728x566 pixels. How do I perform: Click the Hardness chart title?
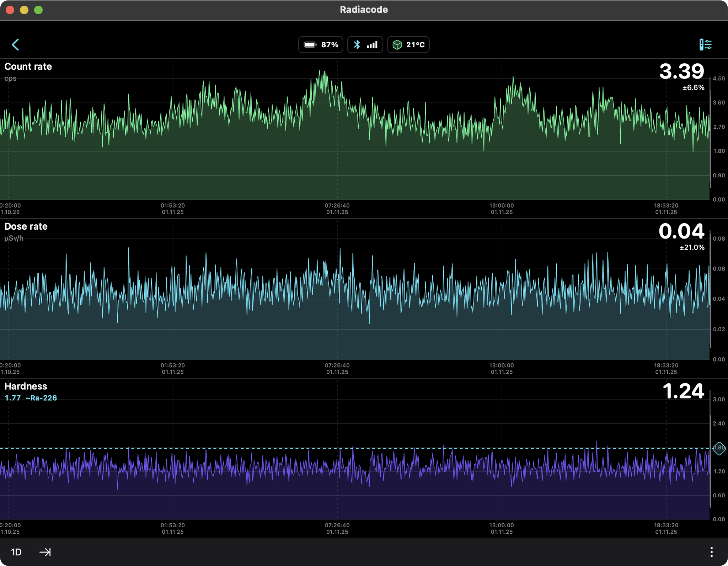[x=26, y=386]
